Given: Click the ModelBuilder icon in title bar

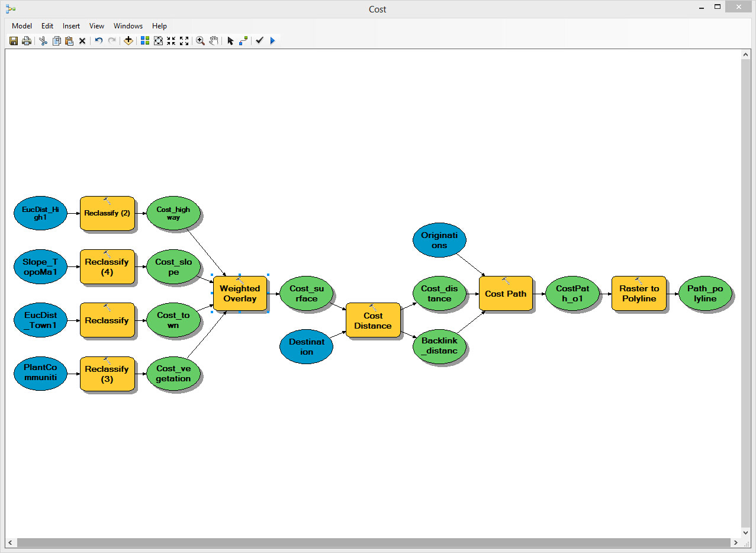Looking at the screenshot, I should point(11,9).
